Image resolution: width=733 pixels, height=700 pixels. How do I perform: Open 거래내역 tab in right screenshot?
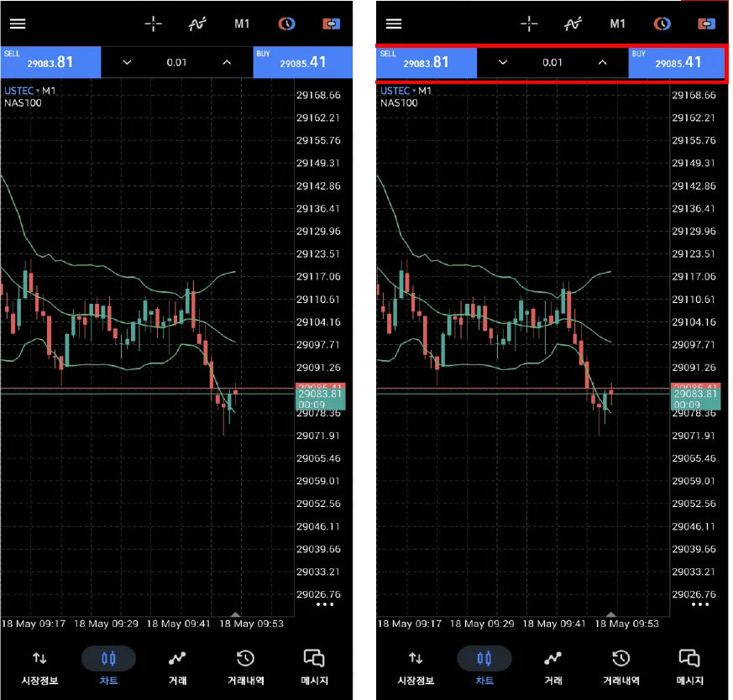click(621, 668)
